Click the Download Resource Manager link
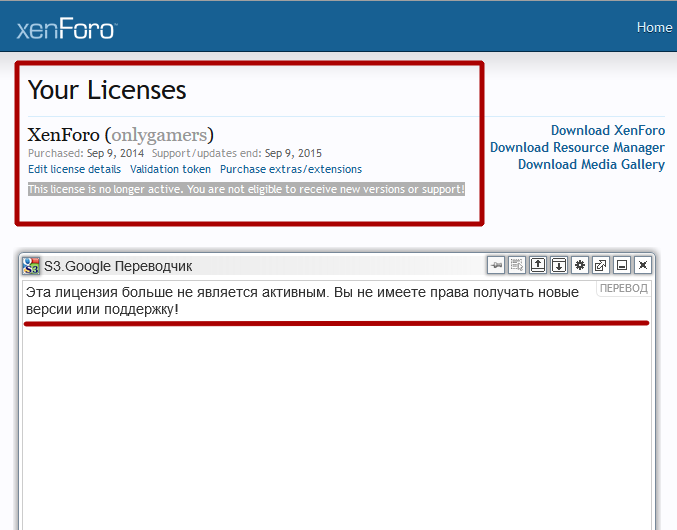 click(x=577, y=148)
